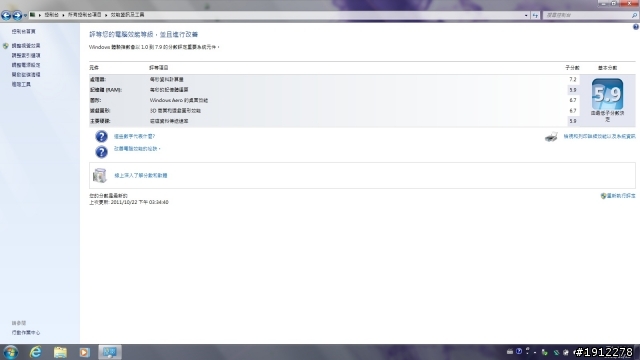Open 進階工具 sidebar link
This screenshot has height=360, width=640.
[x=21, y=84]
